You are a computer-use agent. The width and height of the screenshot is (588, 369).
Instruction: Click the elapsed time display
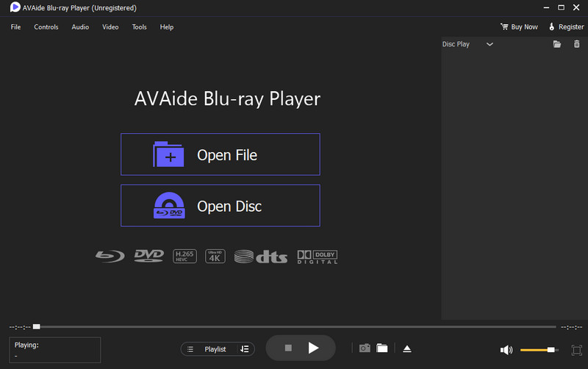click(20, 327)
